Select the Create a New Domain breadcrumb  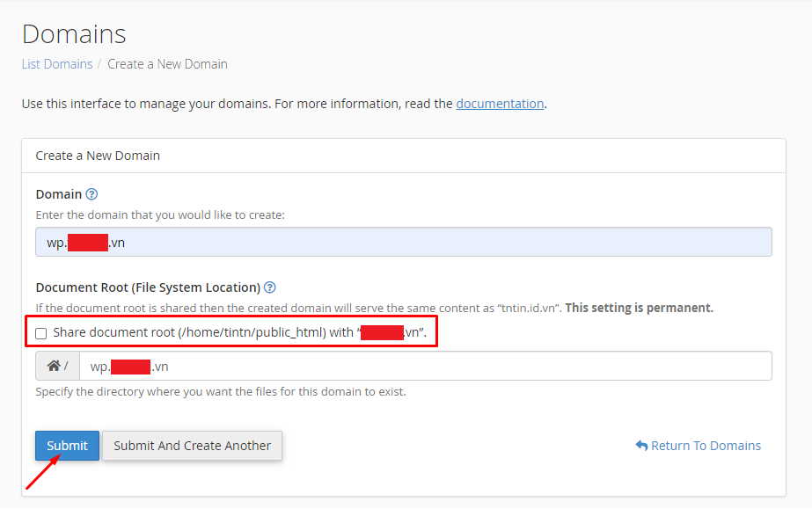[167, 64]
